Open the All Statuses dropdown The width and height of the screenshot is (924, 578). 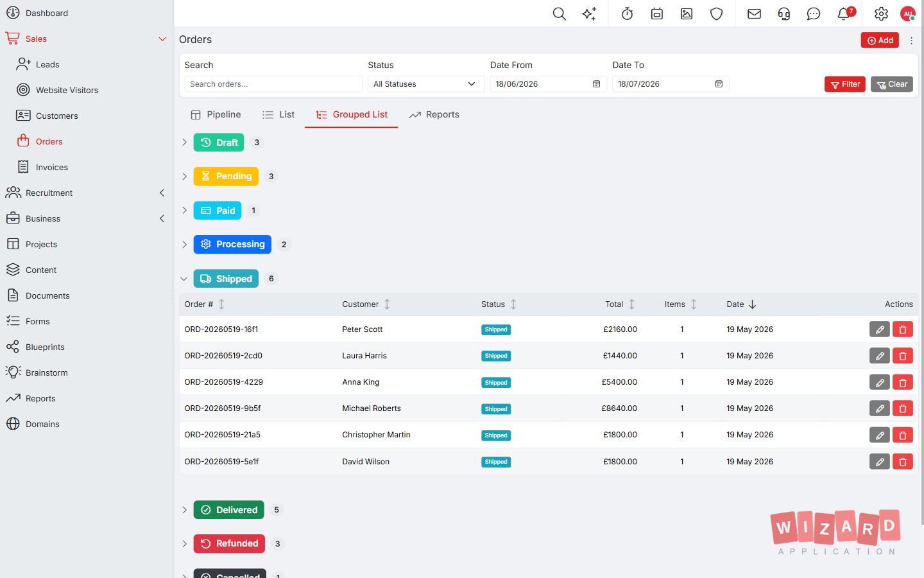point(425,84)
